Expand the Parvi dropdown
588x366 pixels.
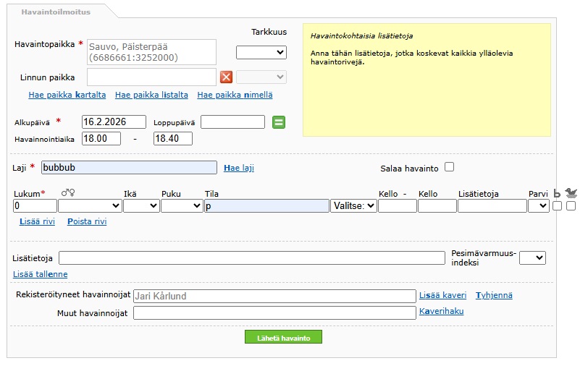coord(538,206)
